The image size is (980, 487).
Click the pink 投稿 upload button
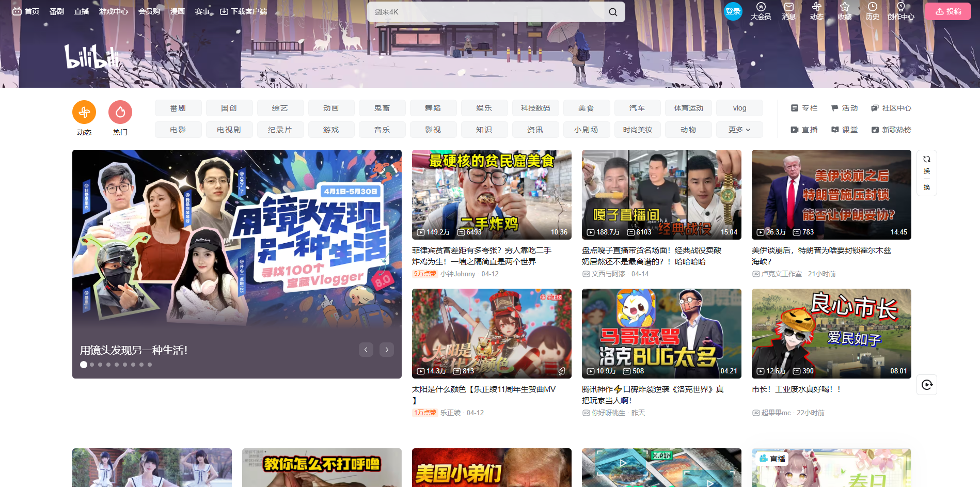[947, 11]
